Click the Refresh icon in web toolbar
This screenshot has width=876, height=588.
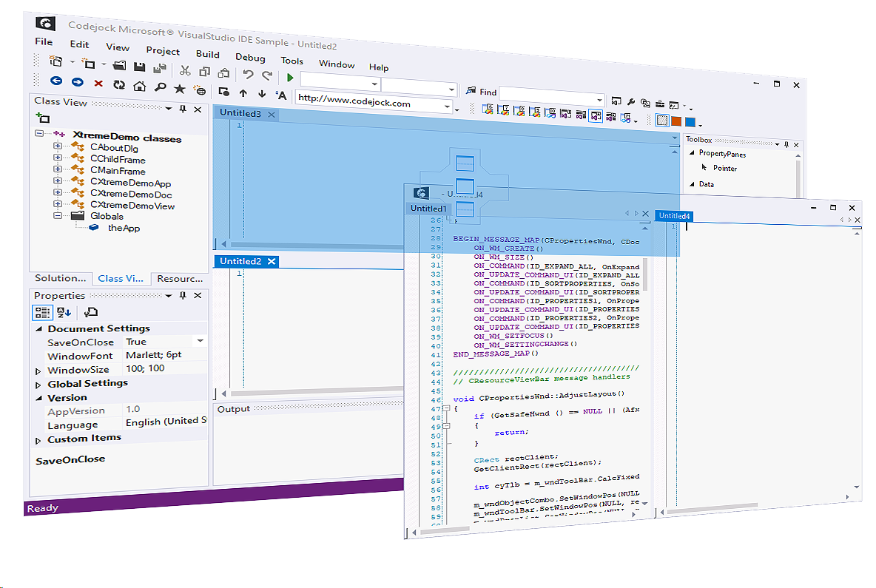tap(119, 85)
